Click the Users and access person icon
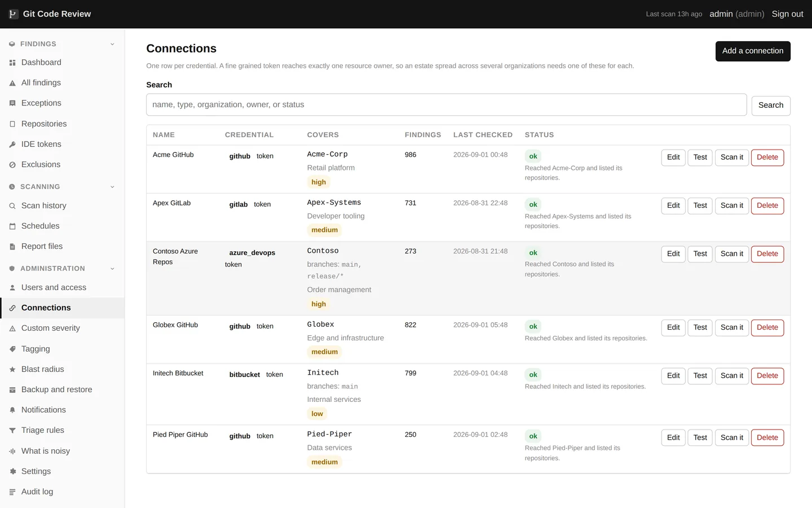Viewport: 812px width, 508px height. point(12,288)
